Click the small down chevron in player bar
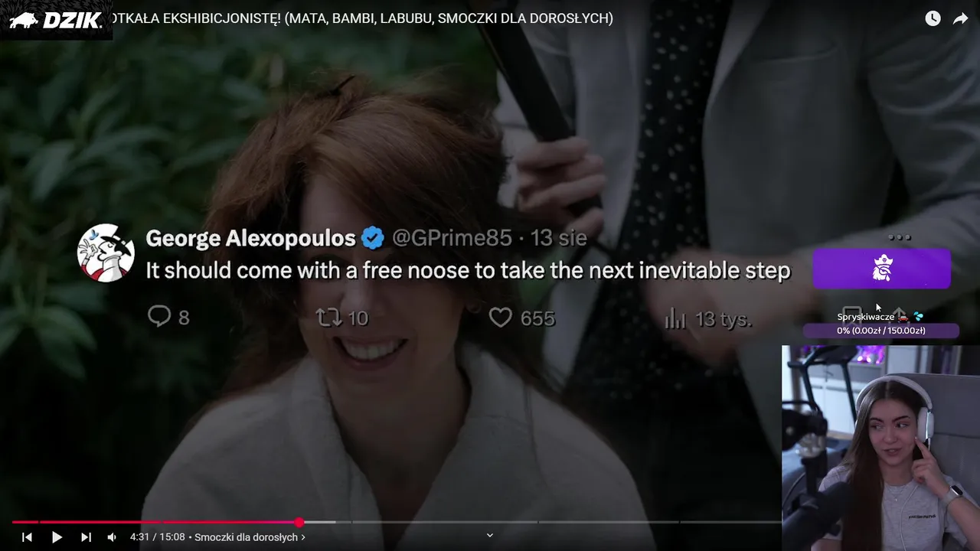This screenshot has height=551, width=980. pos(490,535)
